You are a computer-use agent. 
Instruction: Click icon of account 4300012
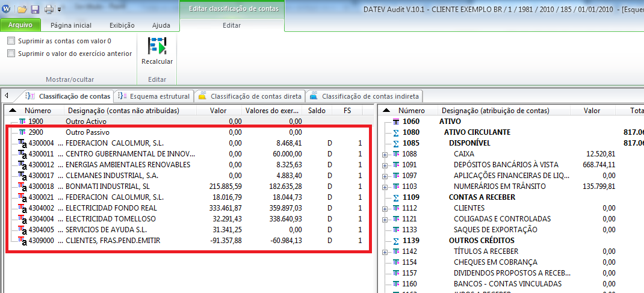[x=23, y=165]
